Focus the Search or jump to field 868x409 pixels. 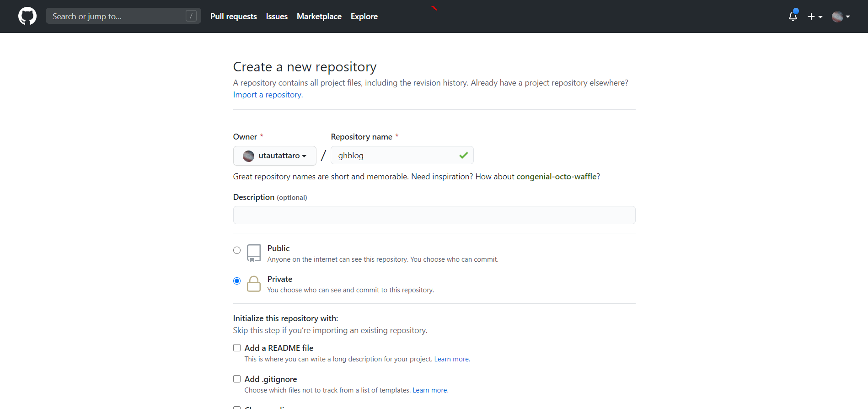[x=123, y=16]
